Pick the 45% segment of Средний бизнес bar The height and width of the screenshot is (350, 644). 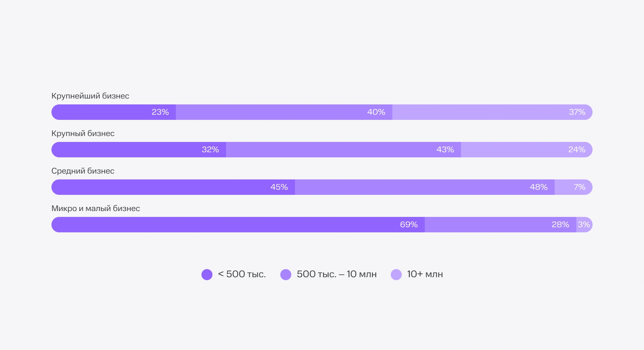173,187
